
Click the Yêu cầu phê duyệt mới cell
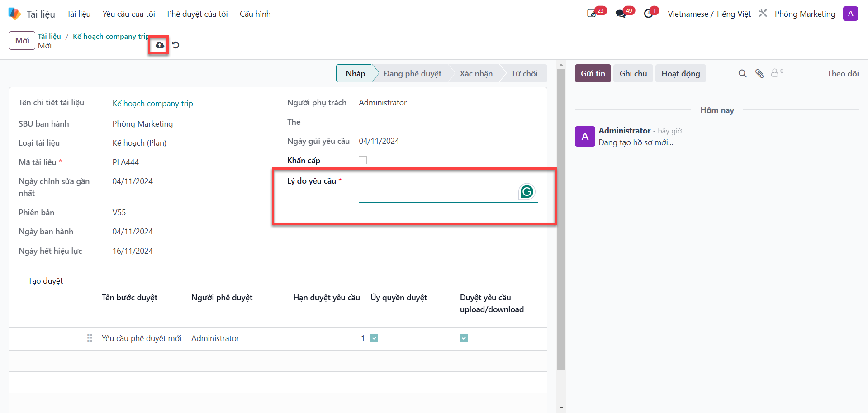coord(142,338)
